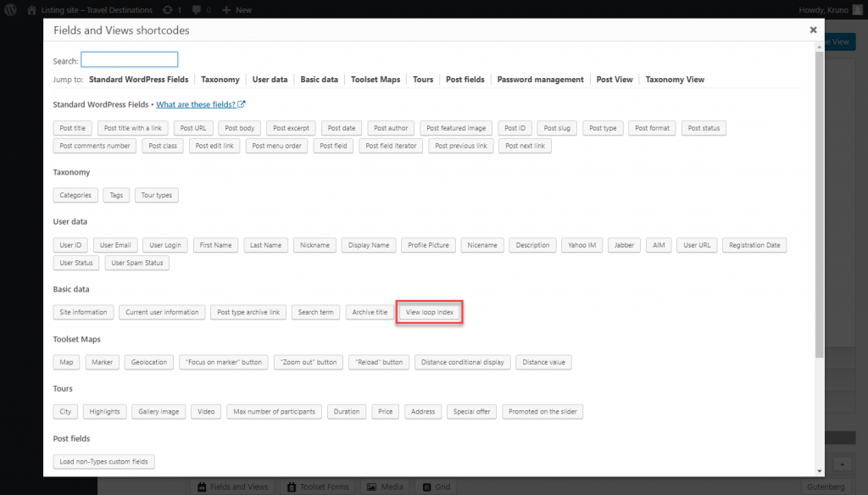868x495 pixels.
Task: Insert the "Zoom out" button shortcode
Action: pyautogui.click(x=309, y=362)
